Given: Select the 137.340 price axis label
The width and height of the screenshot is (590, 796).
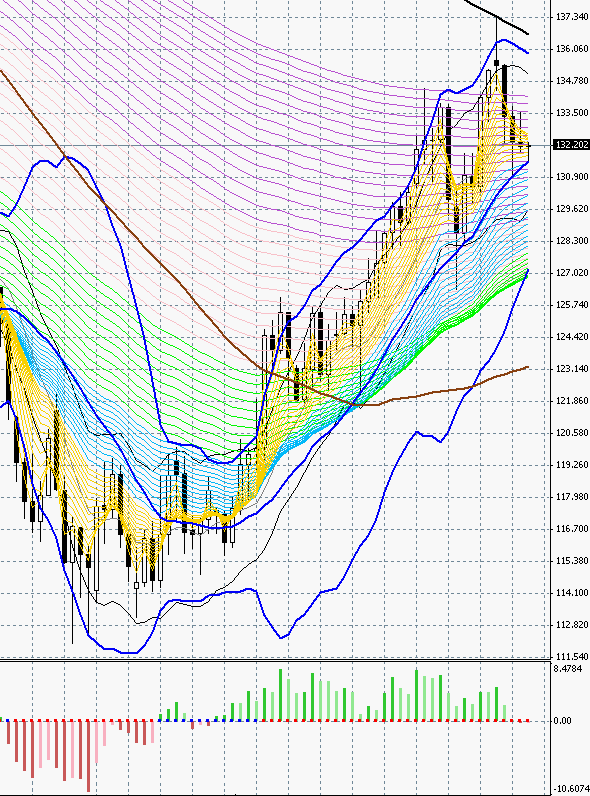Looking at the screenshot, I should (x=572, y=17).
